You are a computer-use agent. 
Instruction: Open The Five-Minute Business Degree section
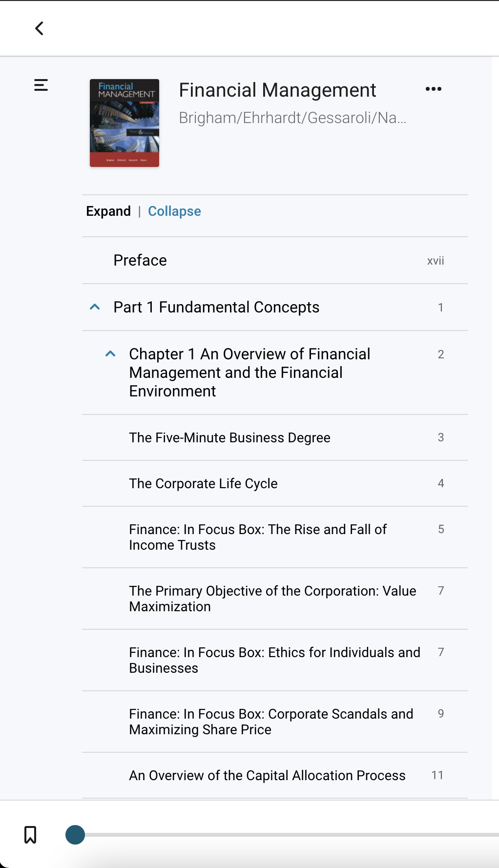(275, 437)
